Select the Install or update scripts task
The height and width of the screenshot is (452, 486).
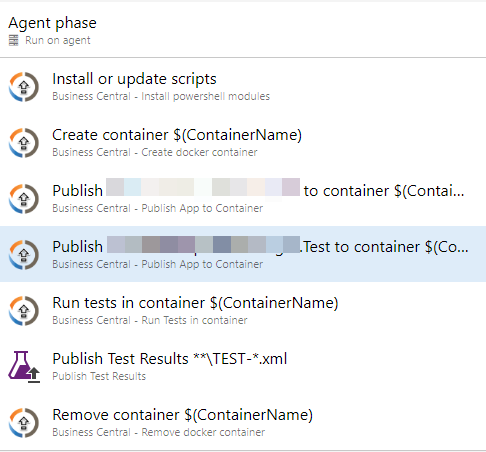[243, 87]
